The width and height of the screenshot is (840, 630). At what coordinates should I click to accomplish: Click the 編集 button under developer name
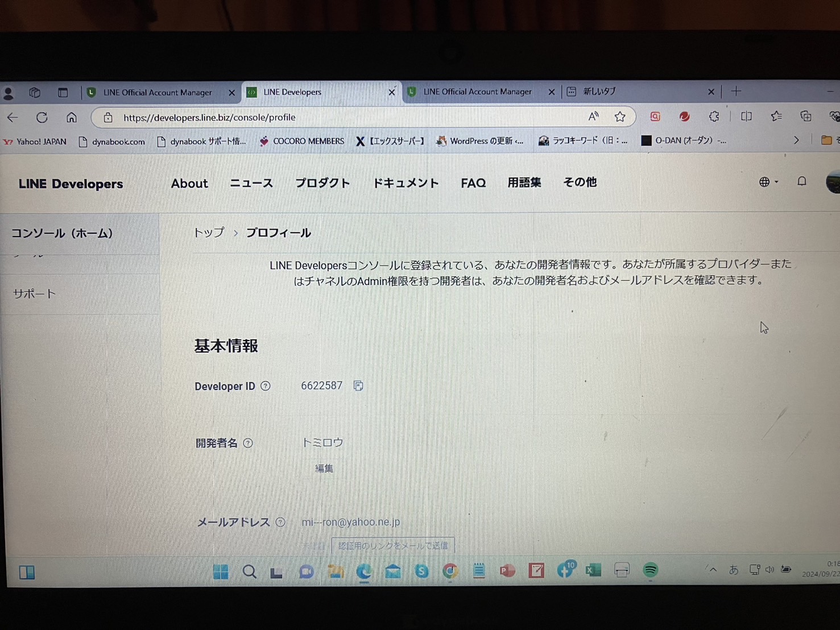tap(324, 469)
